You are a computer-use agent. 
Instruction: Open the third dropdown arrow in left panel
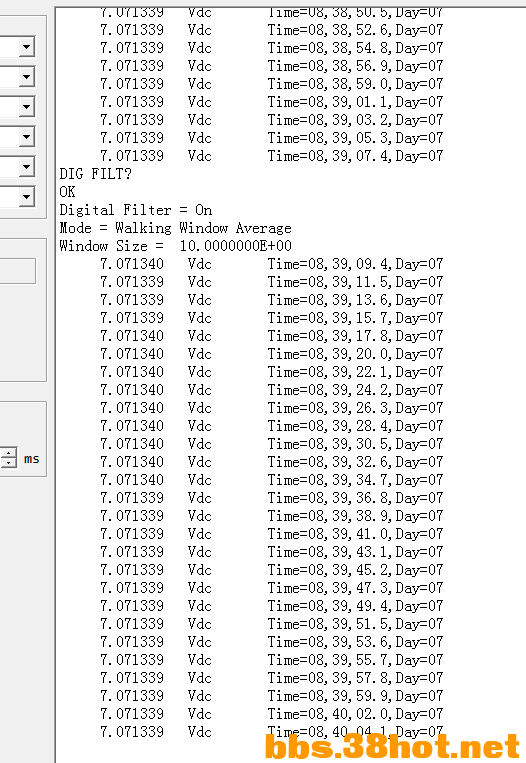pyautogui.click(x=27, y=107)
